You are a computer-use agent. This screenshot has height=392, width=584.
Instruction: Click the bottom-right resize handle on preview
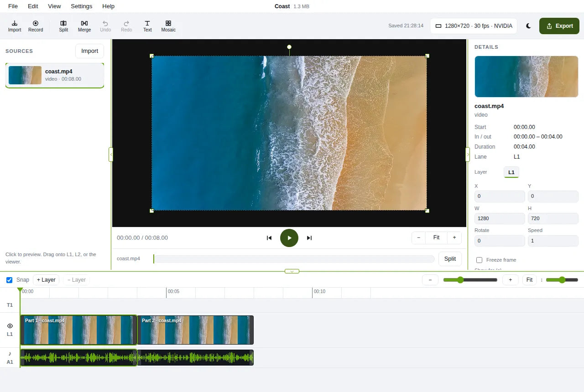[427, 211]
